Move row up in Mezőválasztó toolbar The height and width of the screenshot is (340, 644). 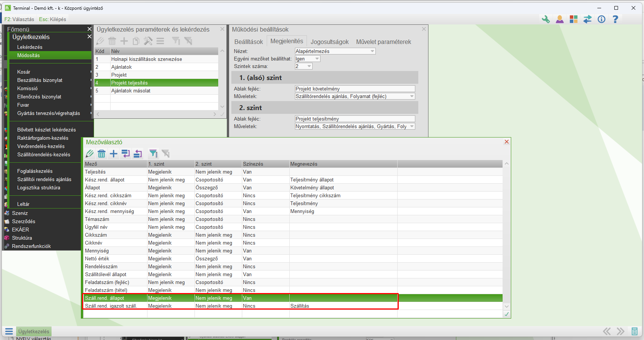click(x=138, y=153)
